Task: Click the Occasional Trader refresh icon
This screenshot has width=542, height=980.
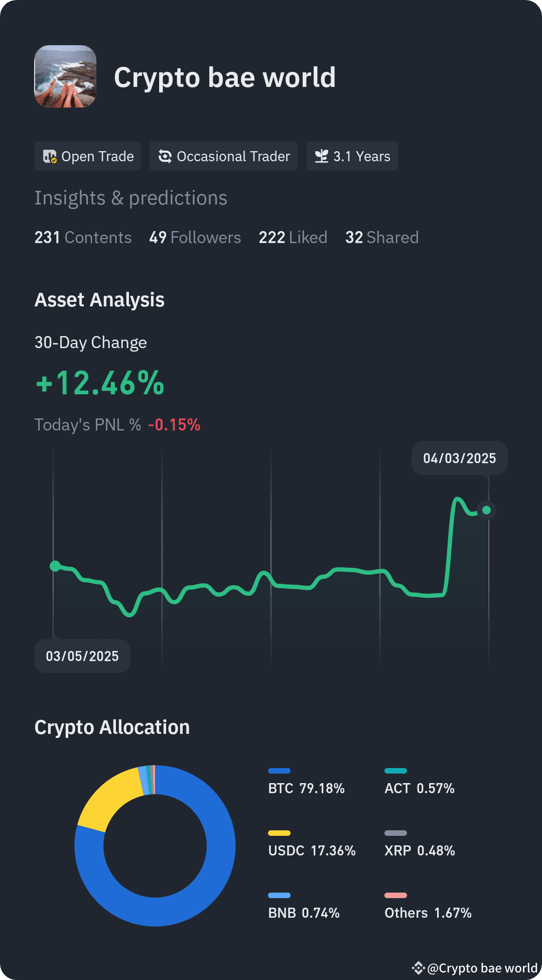Action: click(x=165, y=157)
